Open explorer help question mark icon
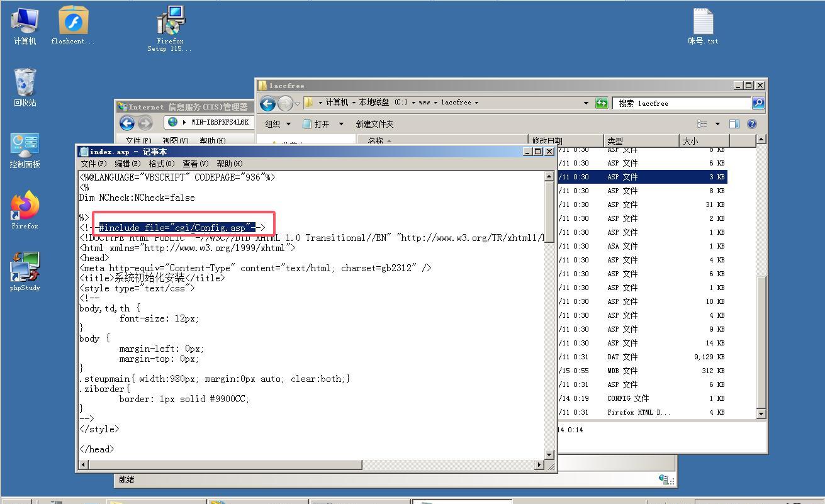This screenshot has width=825, height=504. coord(752,124)
